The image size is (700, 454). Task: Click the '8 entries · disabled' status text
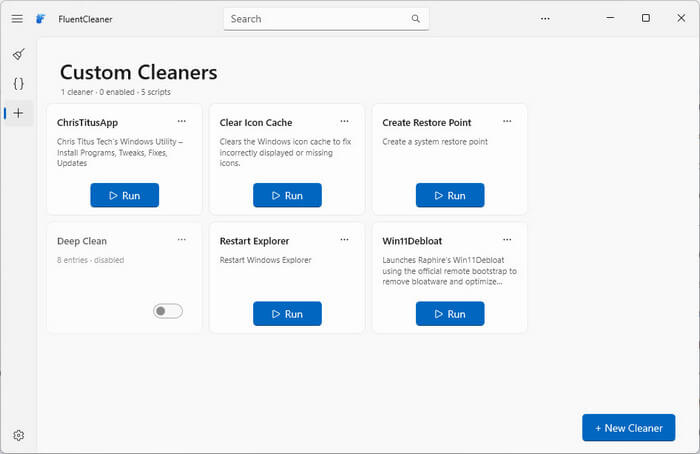[91, 260]
